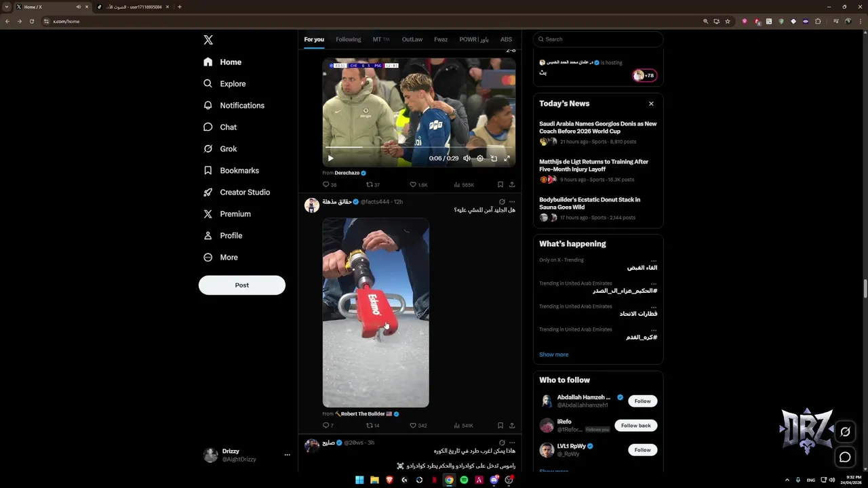Open more options on @facts444 post
Screen dimensions: 868x488
512,202
